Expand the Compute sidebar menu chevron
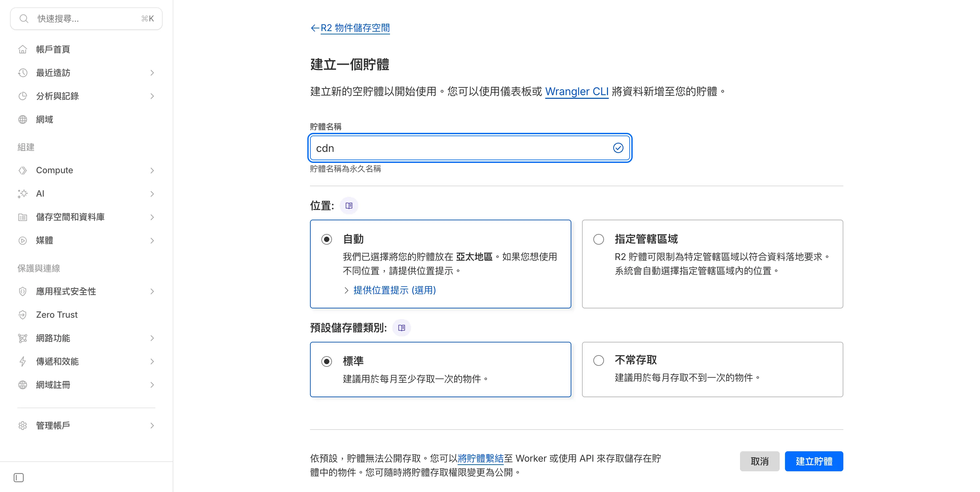Image resolution: width=980 pixels, height=492 pixels. click(x=152, y=171)
